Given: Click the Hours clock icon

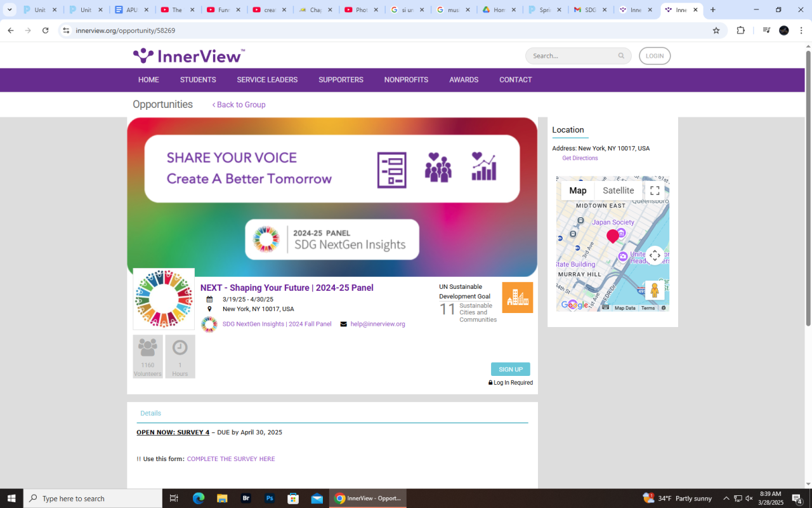Looking at the screenshot, I should pyautogui.click(x=180, y=347).
